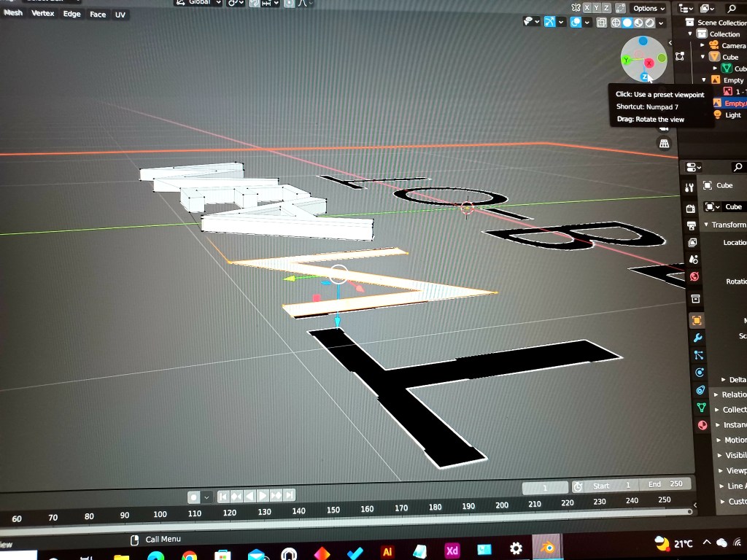Click the perspective/orthographic grid view icon
The width and height of the screenshot is (747, 560).
(664, 144)
